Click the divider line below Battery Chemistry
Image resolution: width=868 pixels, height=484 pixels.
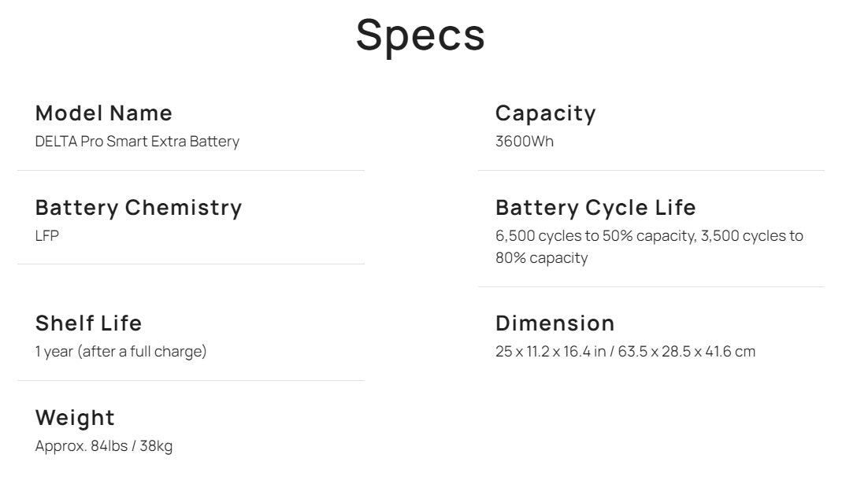click(x=191, y=264)
